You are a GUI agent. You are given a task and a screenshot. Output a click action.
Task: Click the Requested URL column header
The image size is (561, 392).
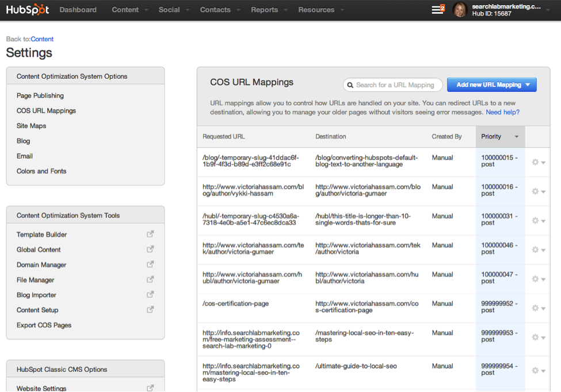point(224,136)
